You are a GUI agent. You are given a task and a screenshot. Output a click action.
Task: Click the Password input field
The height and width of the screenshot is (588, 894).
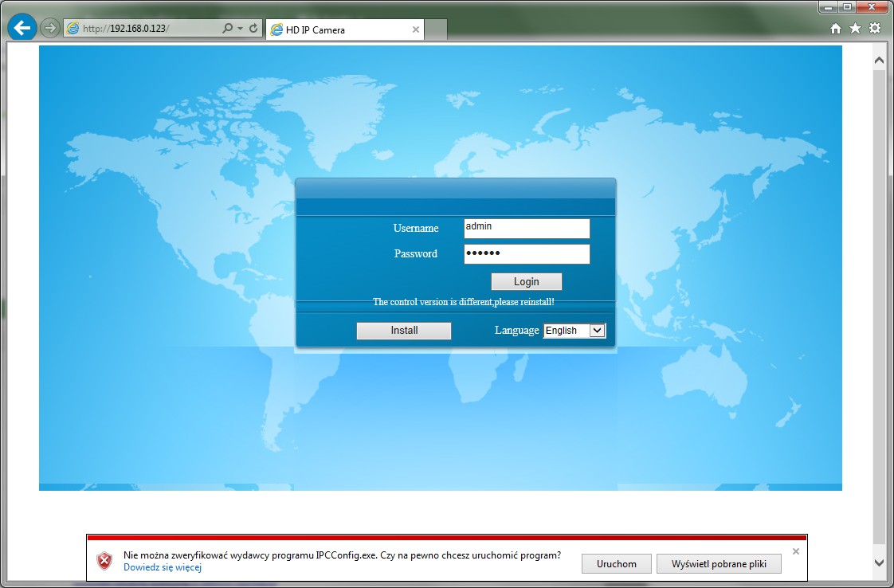pos(527,254)
